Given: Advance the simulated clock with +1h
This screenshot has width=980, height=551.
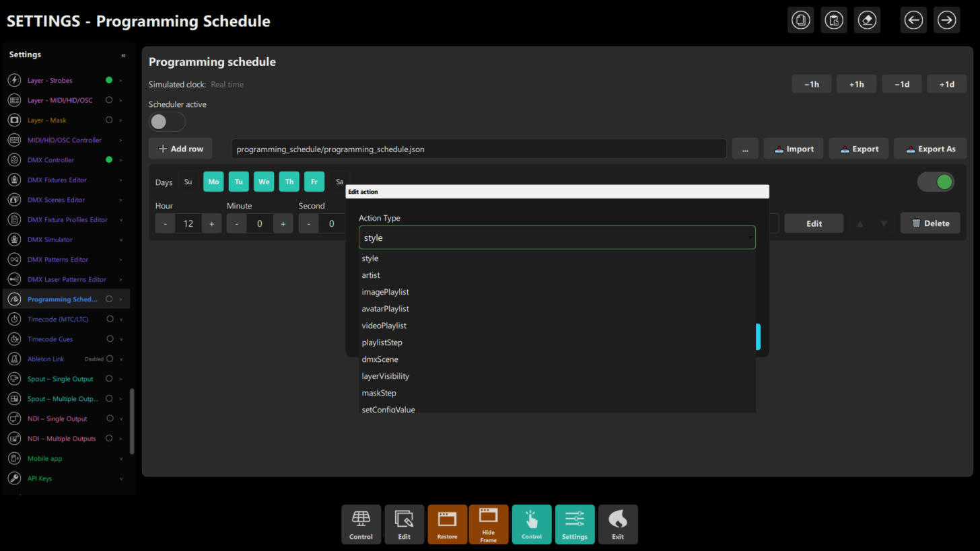Looking at the screenshot, I should point(856,84).
